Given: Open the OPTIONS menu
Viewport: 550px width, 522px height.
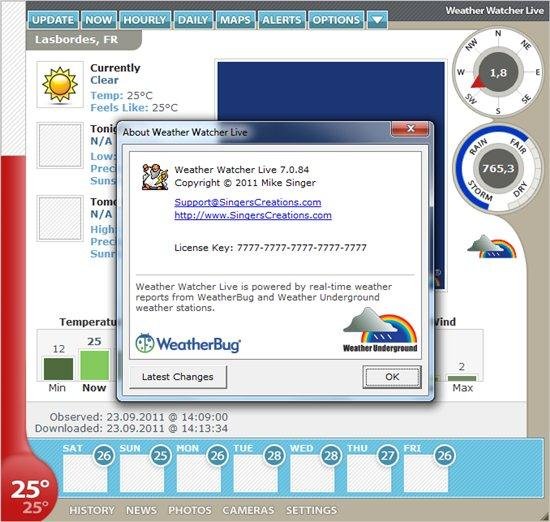Looking at the screenshot, I should point(336,20).
